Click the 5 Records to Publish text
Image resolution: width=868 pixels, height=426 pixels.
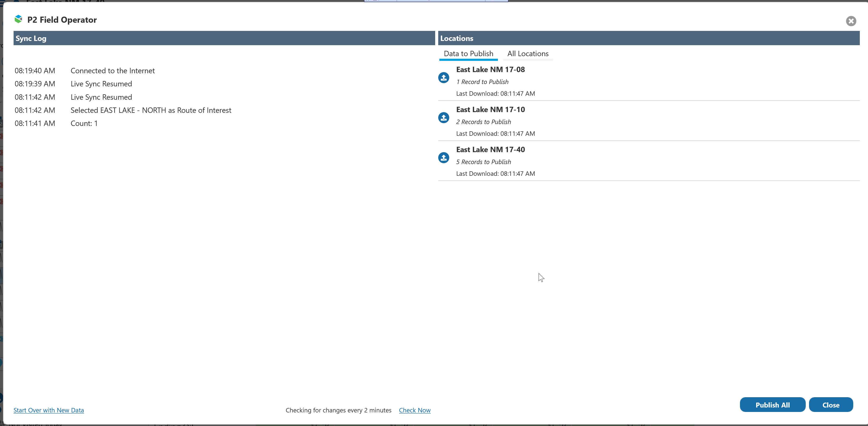coord(483,162)
